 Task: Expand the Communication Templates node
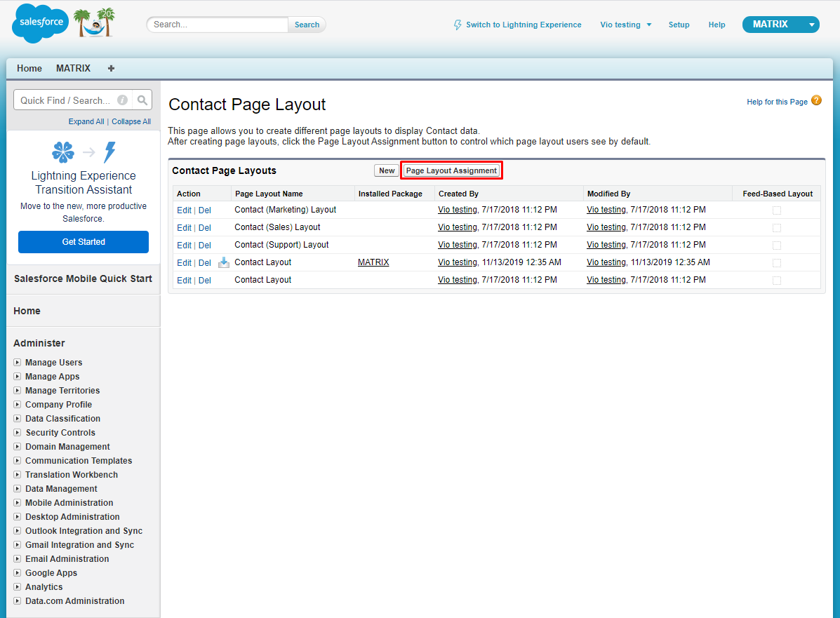pos(17,461)
